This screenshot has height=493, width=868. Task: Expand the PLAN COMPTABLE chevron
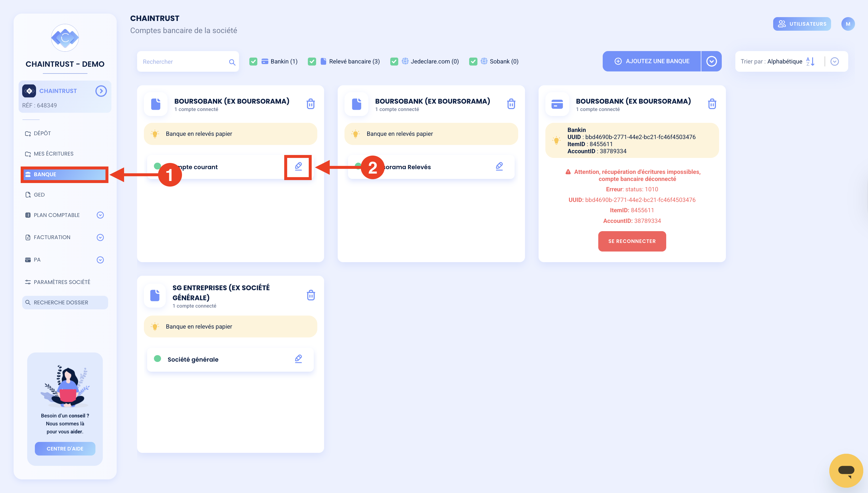pyautogui.click(x=100, y=215)
